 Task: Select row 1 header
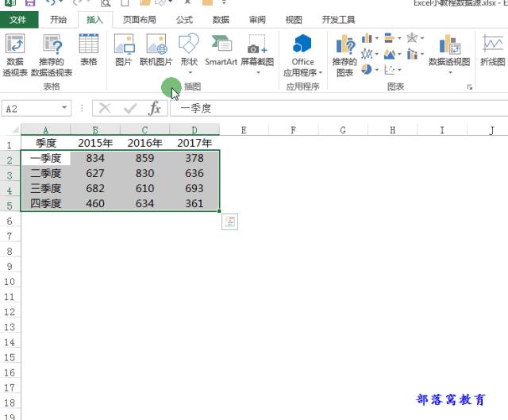coord(10,144)
